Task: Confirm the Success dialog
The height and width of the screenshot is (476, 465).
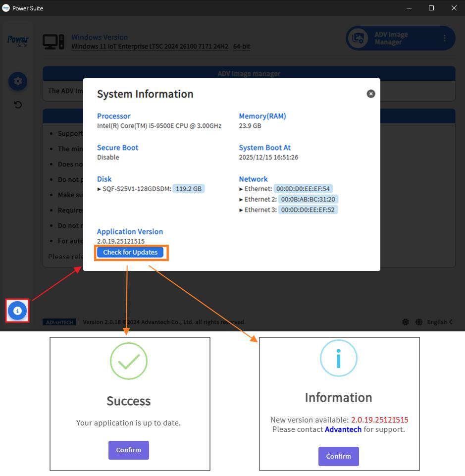Action: pos(129,450)
